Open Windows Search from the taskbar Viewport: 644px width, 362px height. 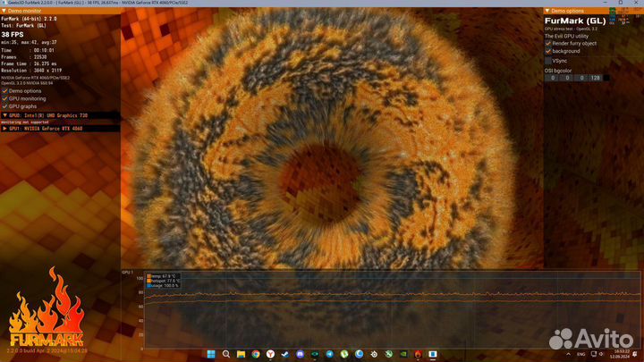(226, 354)
